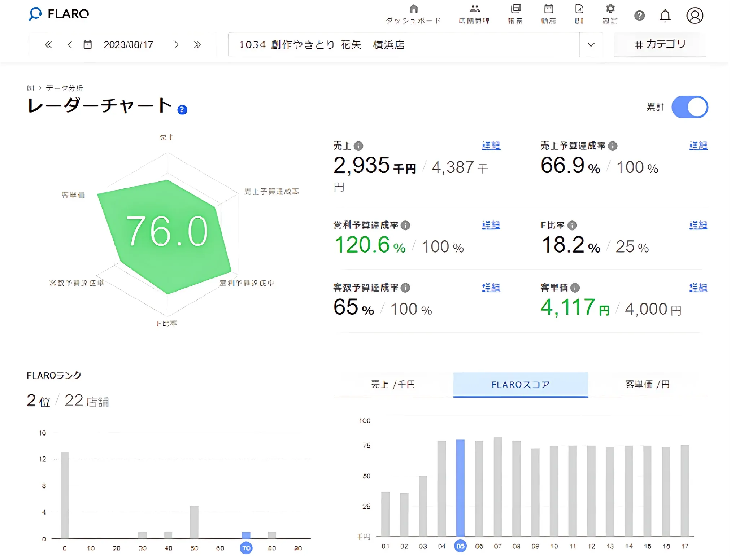Open detail link for the 4,117 円 metric
Image resolution: width=731 pixels, height=560 pixels.
click(x=698, y=288)
